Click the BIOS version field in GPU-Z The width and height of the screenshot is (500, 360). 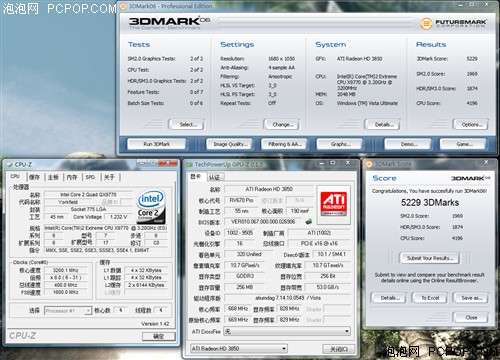click(x=264, y=221)
